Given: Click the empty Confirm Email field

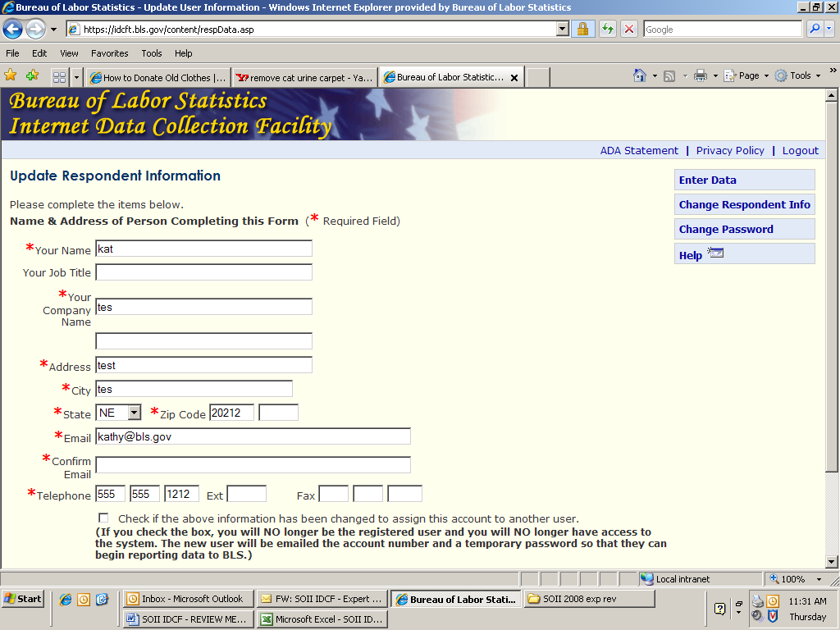Looking at the screenshot, I should [x=253, y=465].
